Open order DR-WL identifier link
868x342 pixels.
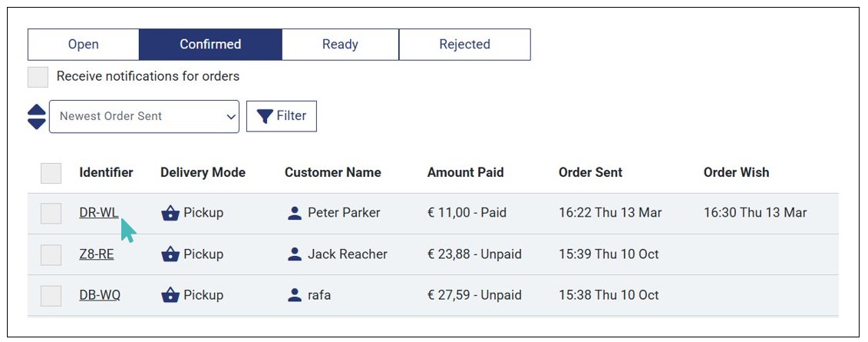coord(99,213)
